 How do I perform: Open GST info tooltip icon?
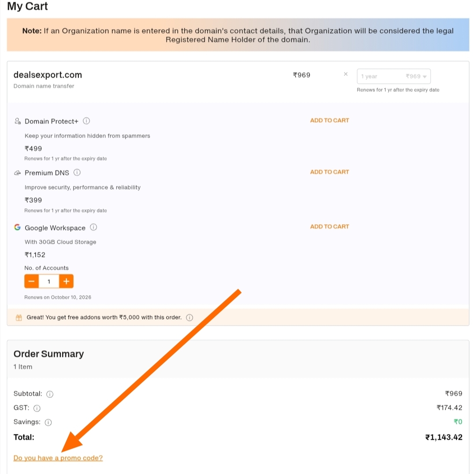click(37, 408)
